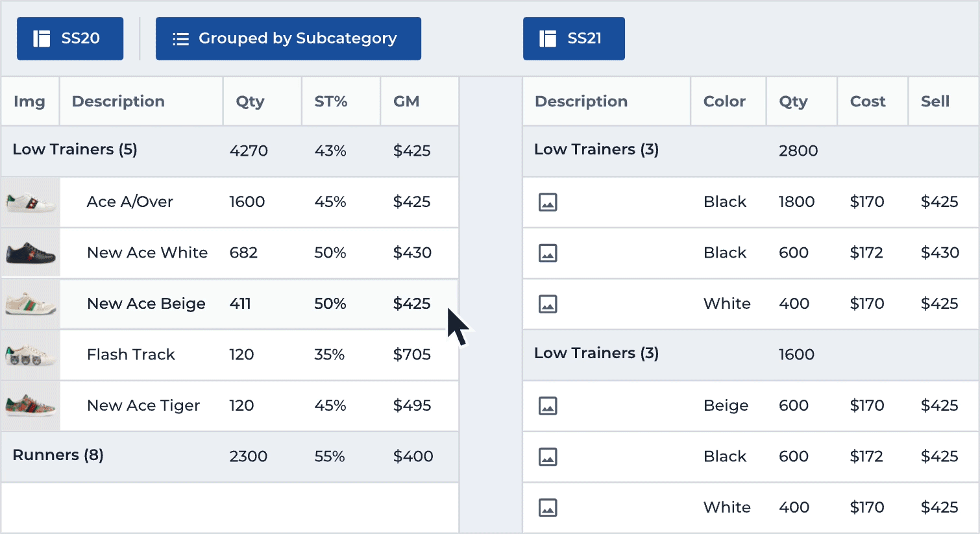Click the image placeholder icon beside Black $430
The height and width of the screenshot is (534, 980).
tap(548, 253)
